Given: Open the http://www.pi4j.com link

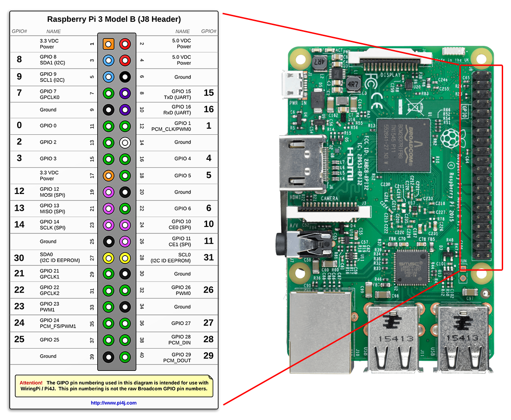Looking at the screenshot, I should coord(114,403).
